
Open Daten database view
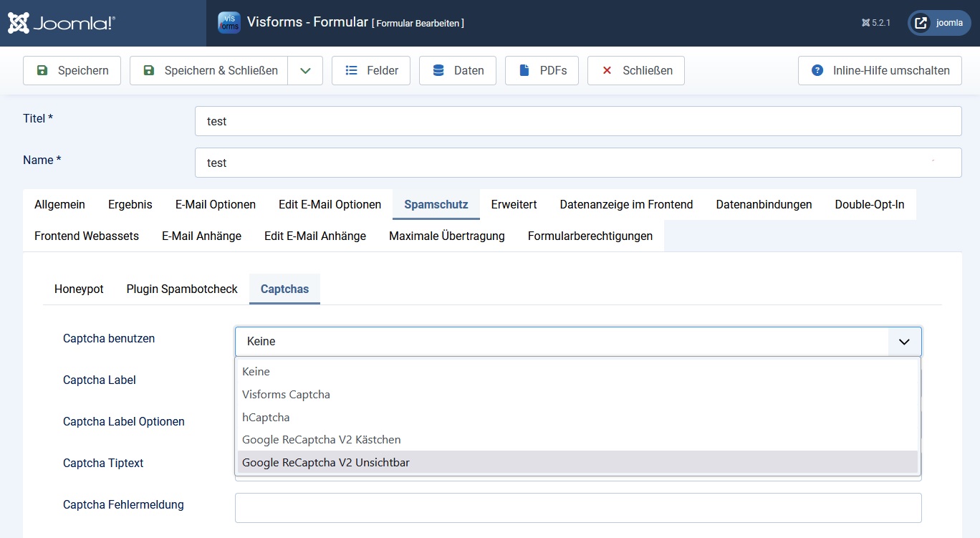point(458,70)
